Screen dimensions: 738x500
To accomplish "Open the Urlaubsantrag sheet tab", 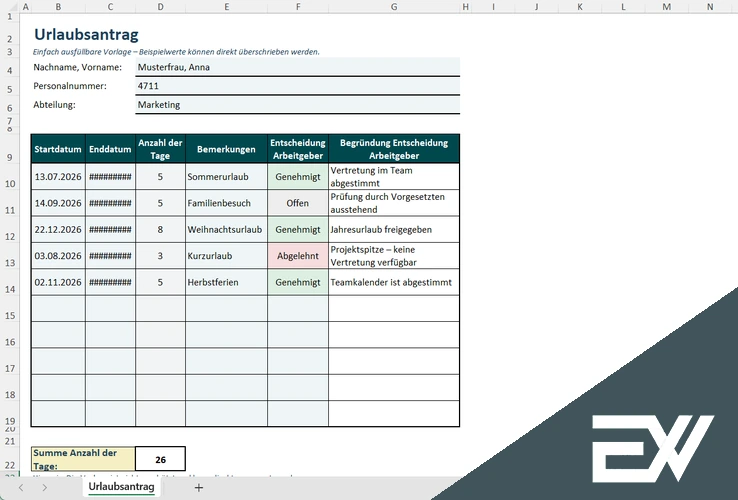I will tap(121, 488).
